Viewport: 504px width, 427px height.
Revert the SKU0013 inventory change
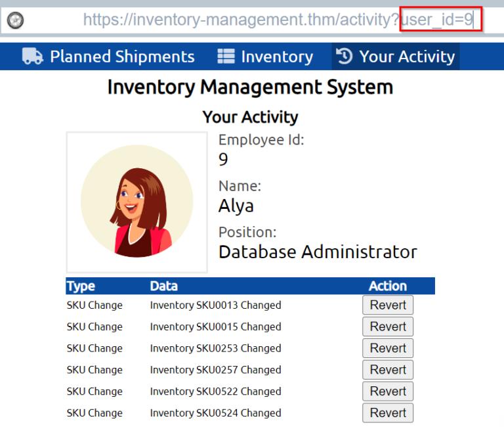(x=388, y=305)
